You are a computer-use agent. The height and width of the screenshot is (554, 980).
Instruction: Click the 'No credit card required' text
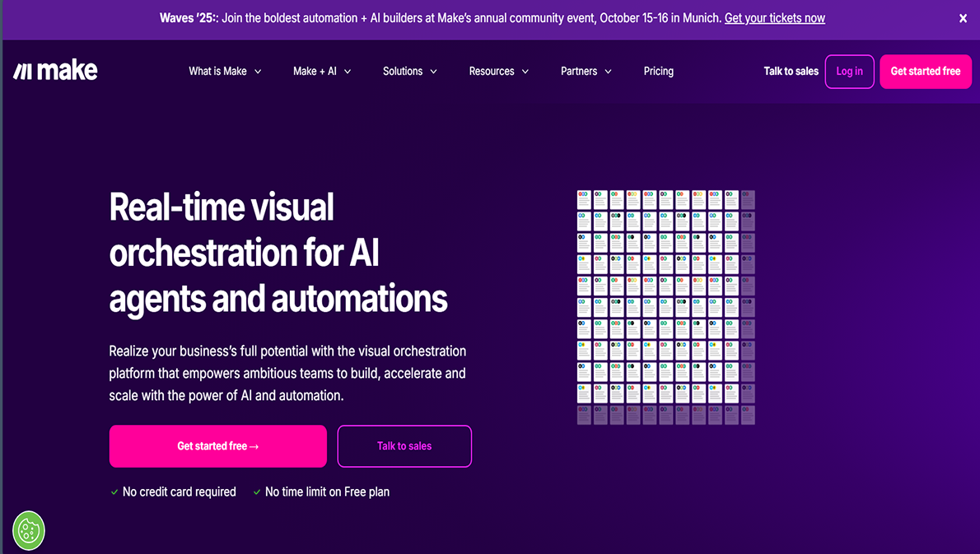pyautogui.click(x=180, y=491)
